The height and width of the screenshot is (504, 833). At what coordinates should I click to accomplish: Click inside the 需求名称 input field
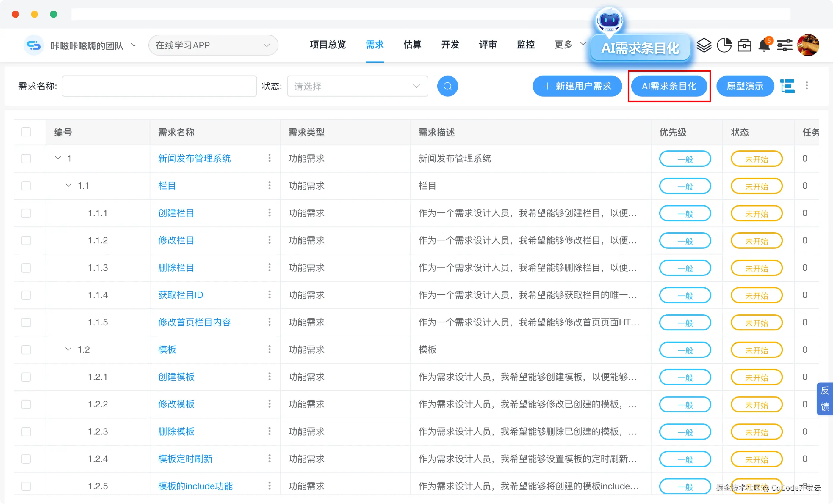click(x=159, y=86)
